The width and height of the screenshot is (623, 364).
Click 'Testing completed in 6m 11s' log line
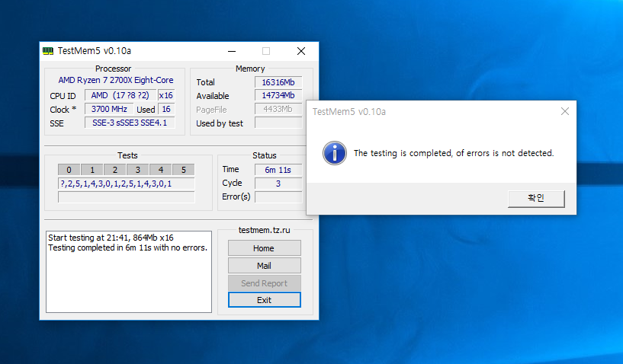(127, 247)
